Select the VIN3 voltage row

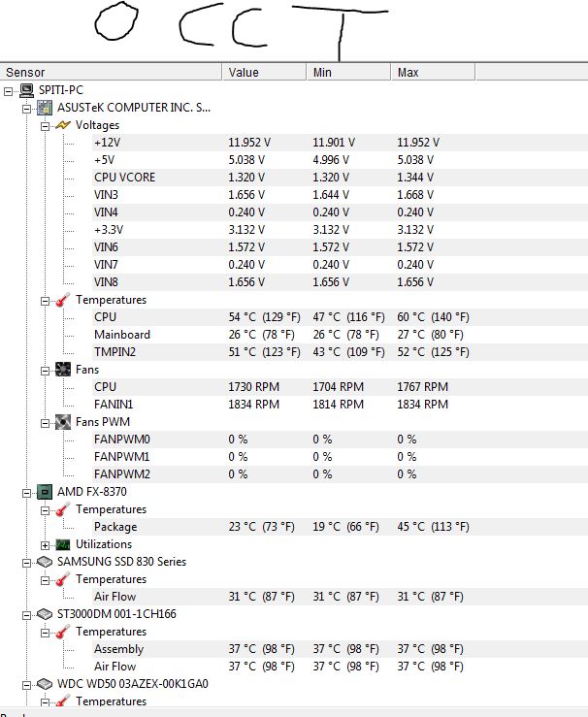click(340, 195)
